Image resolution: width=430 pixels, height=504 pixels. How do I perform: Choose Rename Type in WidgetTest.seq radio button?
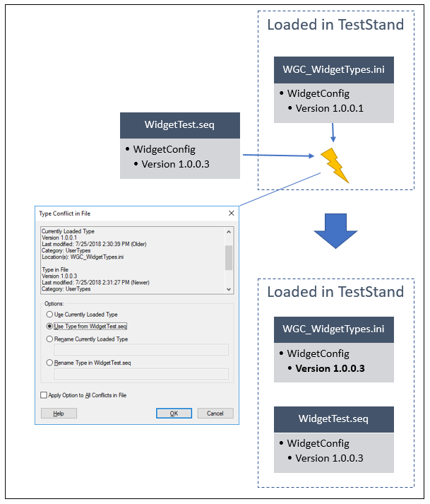pos(49,363)
